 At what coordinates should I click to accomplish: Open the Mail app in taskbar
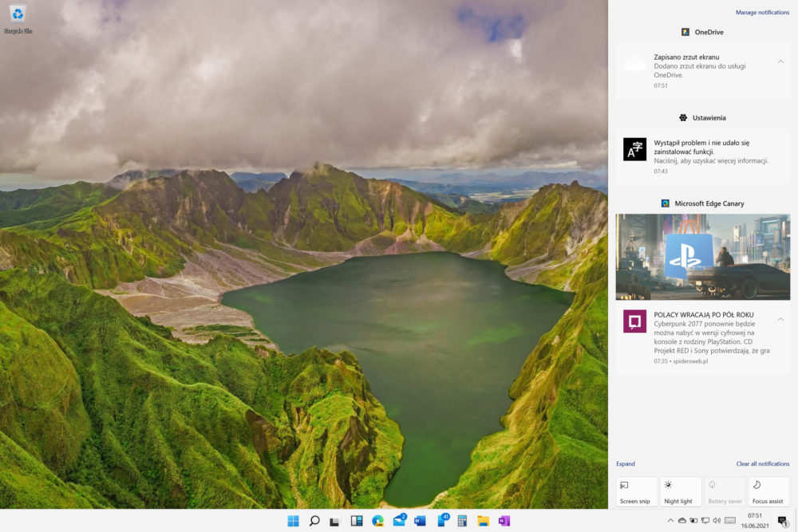tap(399, 520)
